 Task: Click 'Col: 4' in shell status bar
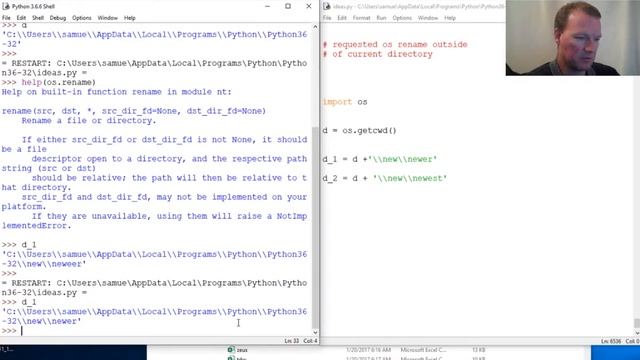point(310,341)
